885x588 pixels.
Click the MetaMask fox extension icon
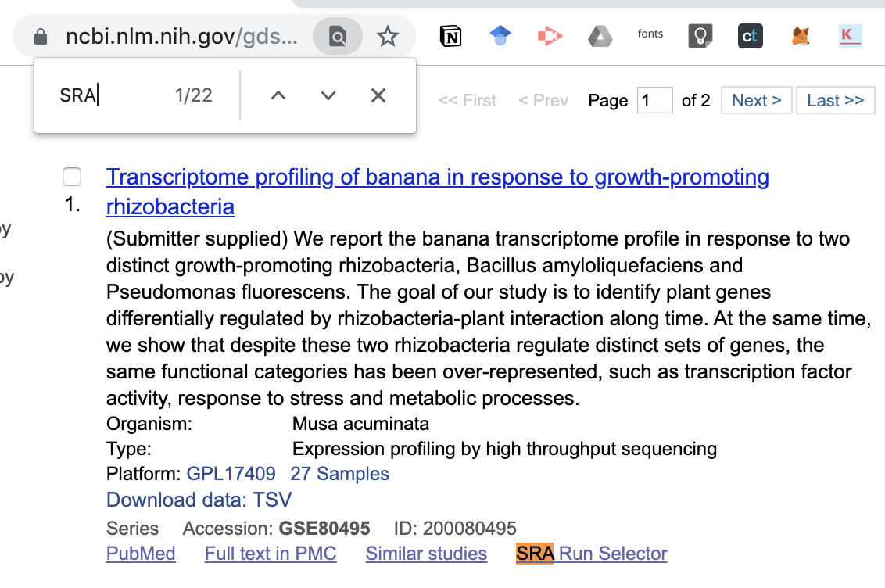[x=800, y=36]
